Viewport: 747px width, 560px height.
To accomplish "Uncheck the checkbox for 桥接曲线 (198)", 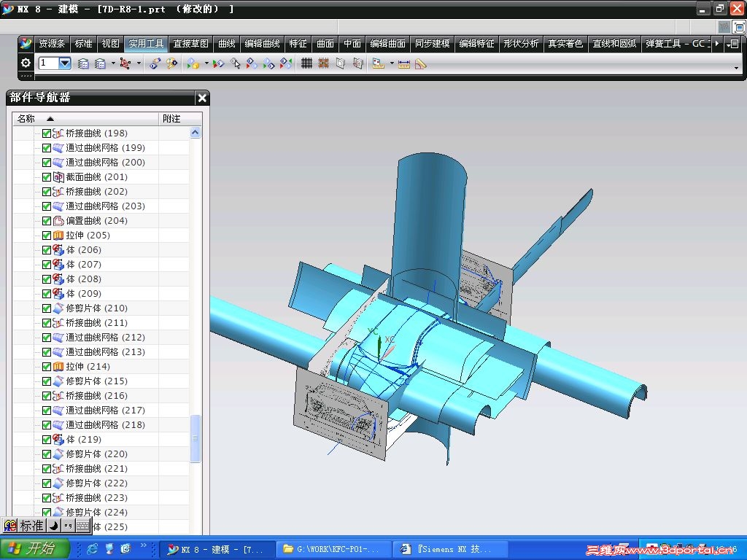I will tap(47, 133).
